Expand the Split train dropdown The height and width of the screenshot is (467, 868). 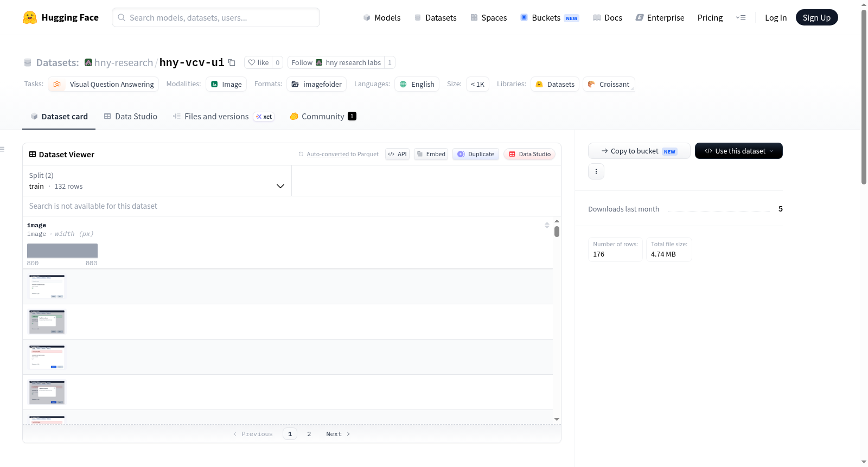[x=157, y=181]
